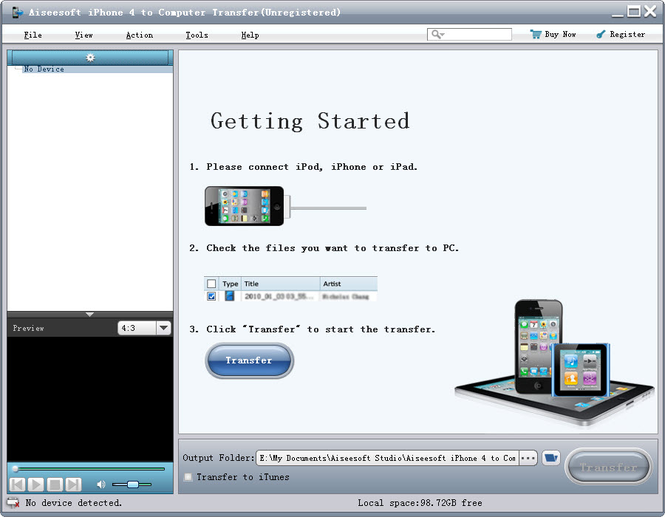Open the Help menu
Image resolution: width=665 pixels, height=517 pixels.
point(250,35)
